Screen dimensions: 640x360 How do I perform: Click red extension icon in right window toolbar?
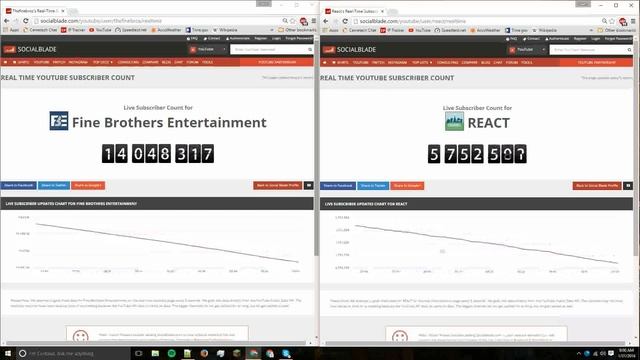pyautogui.click(x=622, y=21)
